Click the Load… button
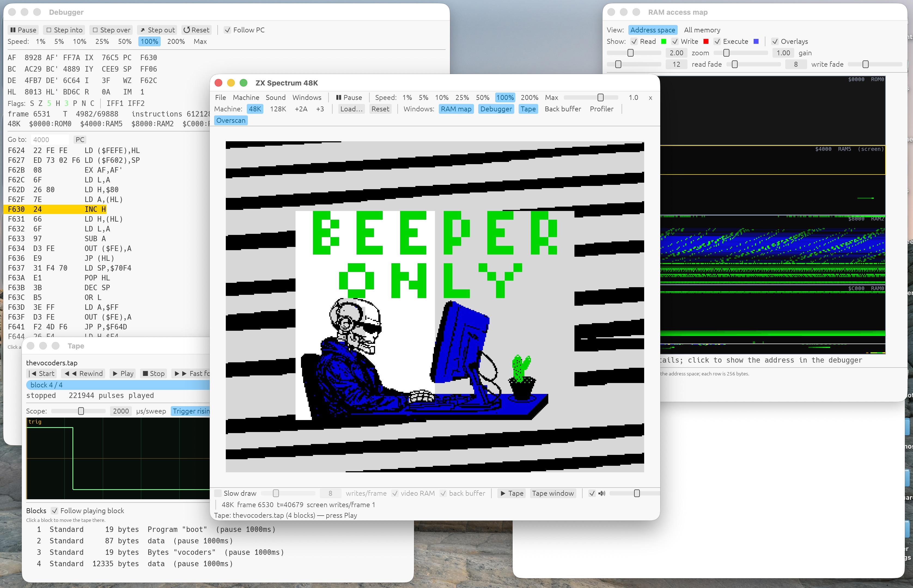 [x=351, y=109]
